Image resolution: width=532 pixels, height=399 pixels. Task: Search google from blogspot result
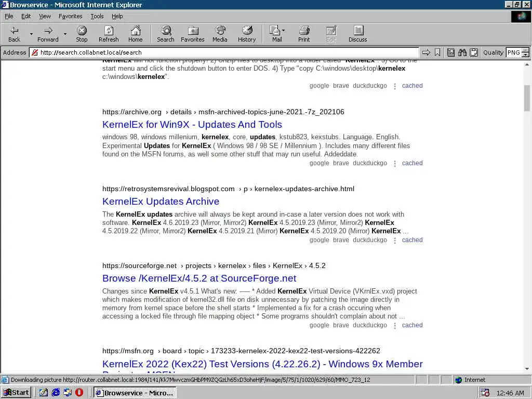coord(319,240)
